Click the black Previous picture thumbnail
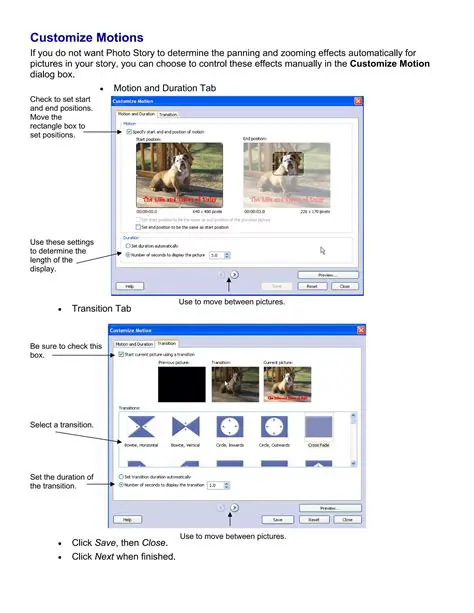 pos(182,384)
